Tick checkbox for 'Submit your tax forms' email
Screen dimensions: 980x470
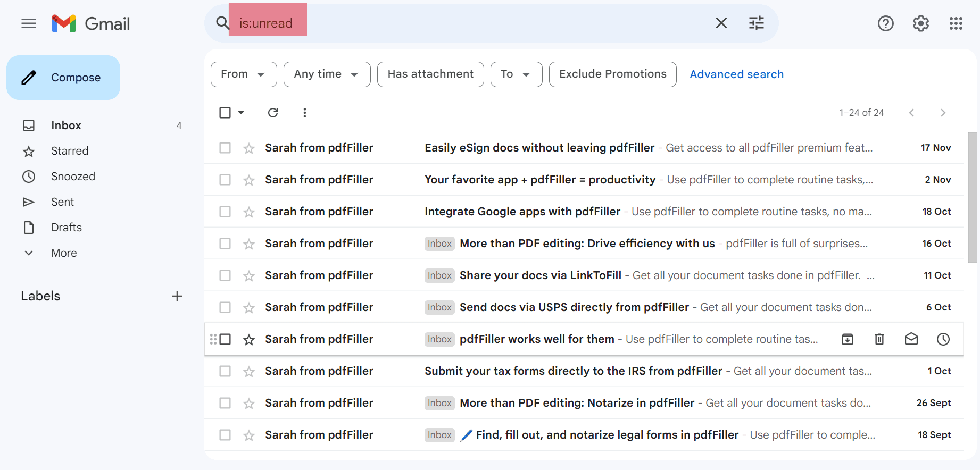[x=225, y=371]
